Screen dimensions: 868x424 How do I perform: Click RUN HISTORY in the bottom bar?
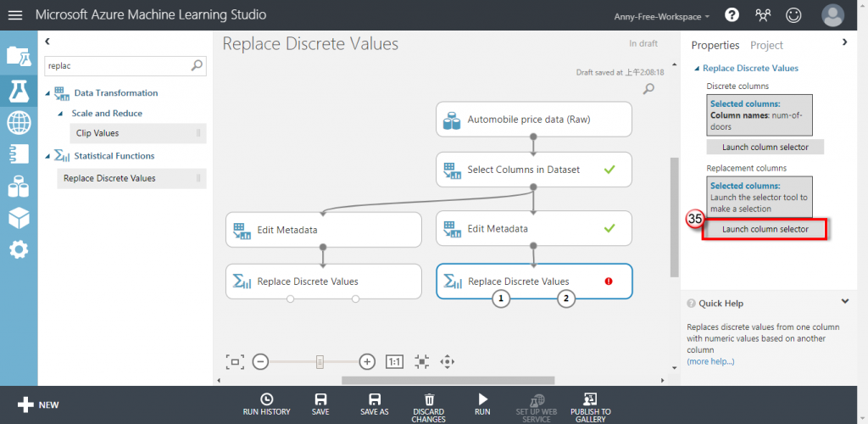[x=266, y=404]
